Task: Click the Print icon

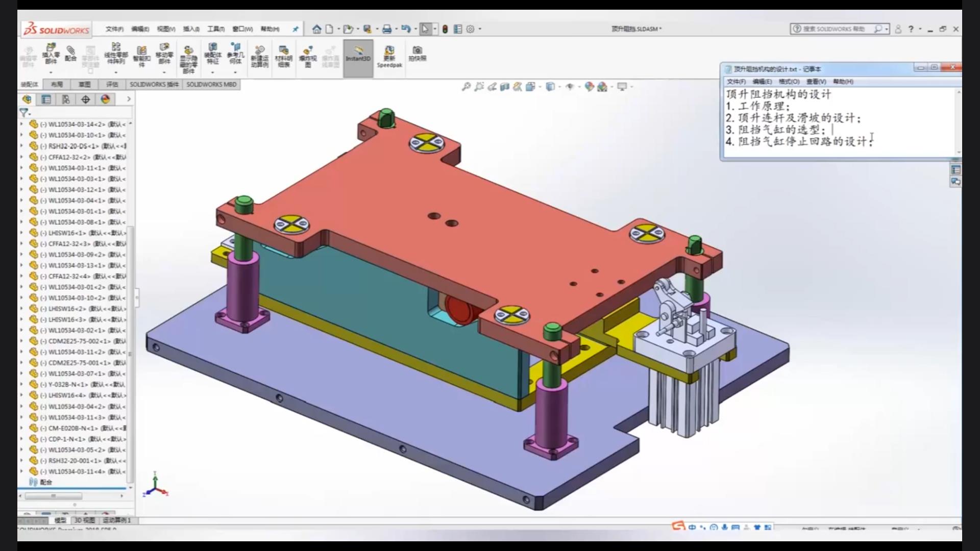Action: tap(386, 29)
